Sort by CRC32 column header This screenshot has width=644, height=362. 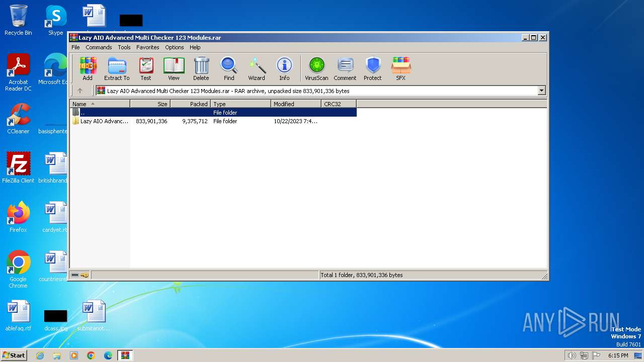[x=339, y=104]
